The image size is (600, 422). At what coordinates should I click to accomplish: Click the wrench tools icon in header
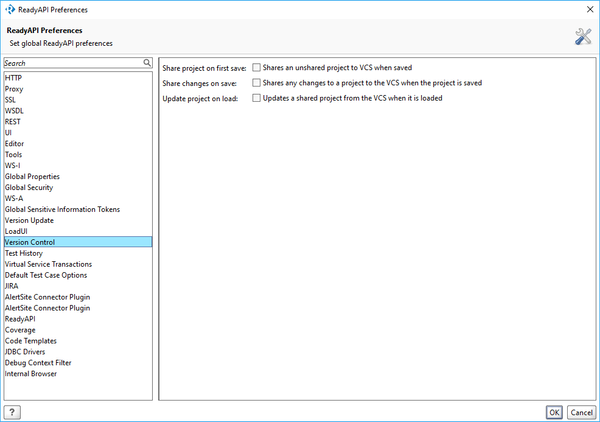point(583,37)
